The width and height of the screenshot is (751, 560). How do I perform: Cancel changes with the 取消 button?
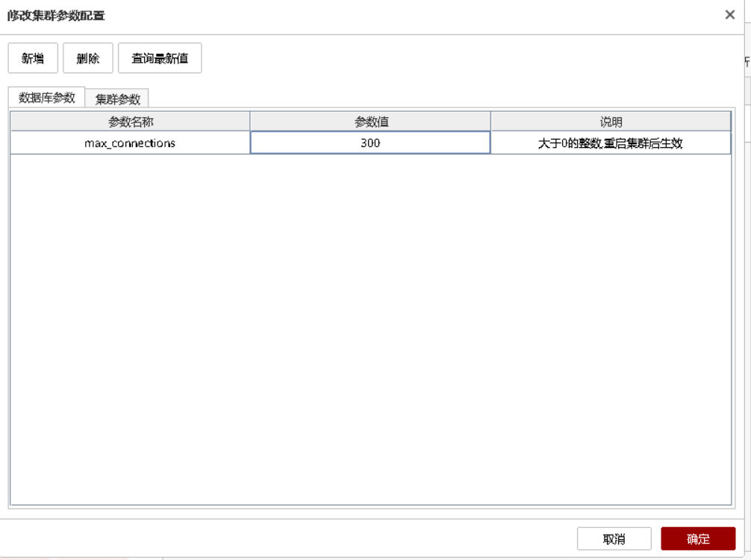coord(614,539)
